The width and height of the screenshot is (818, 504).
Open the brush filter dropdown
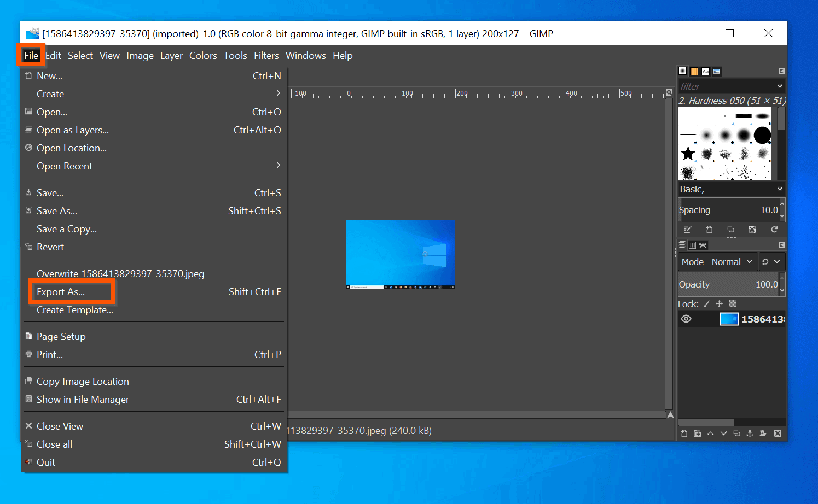pos(732,86)
